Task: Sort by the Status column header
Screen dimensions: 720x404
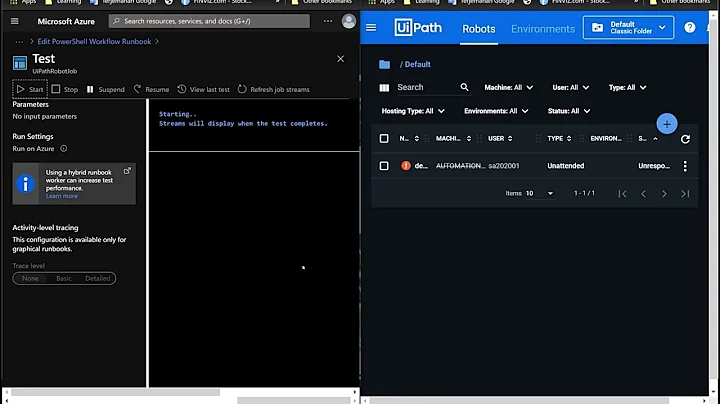Action: tap(647, 138)
